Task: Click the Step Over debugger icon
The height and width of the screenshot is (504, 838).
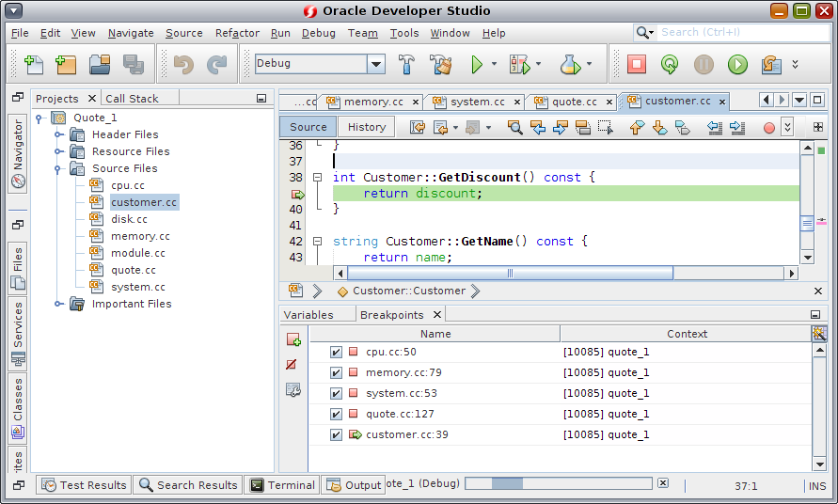Action: [x=771, y=64]
